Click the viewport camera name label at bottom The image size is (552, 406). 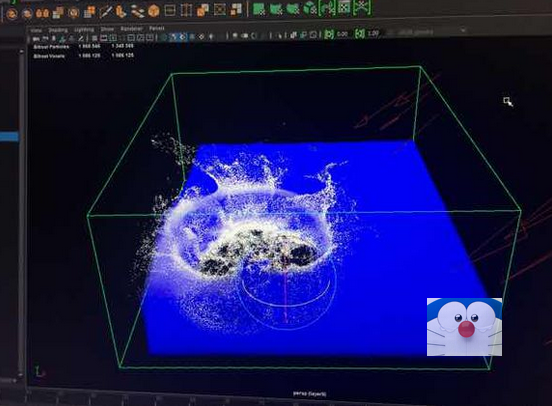tap(310, 394)
